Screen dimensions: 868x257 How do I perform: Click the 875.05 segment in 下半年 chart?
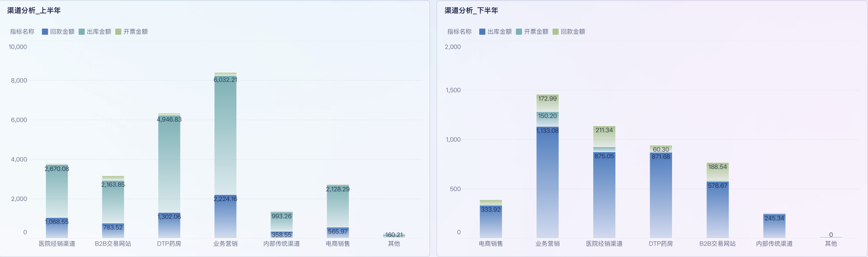(x=604, y=195)
